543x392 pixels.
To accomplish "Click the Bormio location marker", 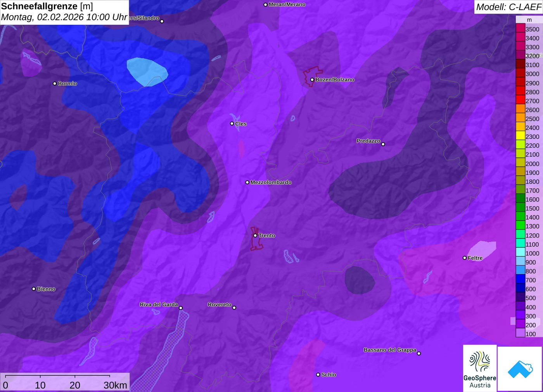I will pos(55,83).
